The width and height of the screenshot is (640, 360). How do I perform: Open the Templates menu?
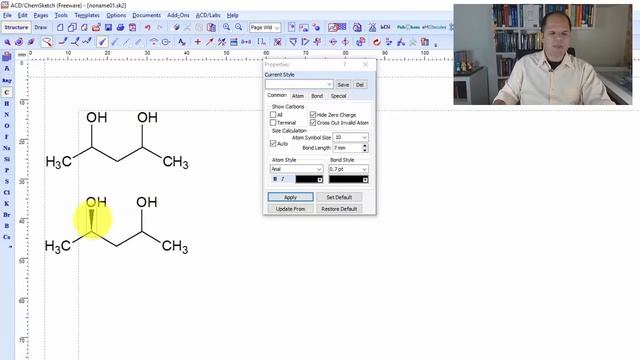(87, 15)
